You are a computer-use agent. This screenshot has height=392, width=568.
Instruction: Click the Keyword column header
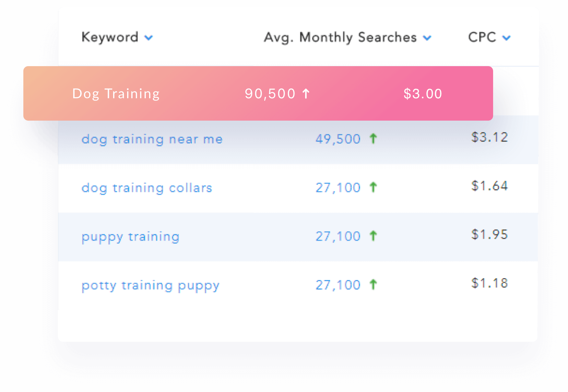[110, 37]
